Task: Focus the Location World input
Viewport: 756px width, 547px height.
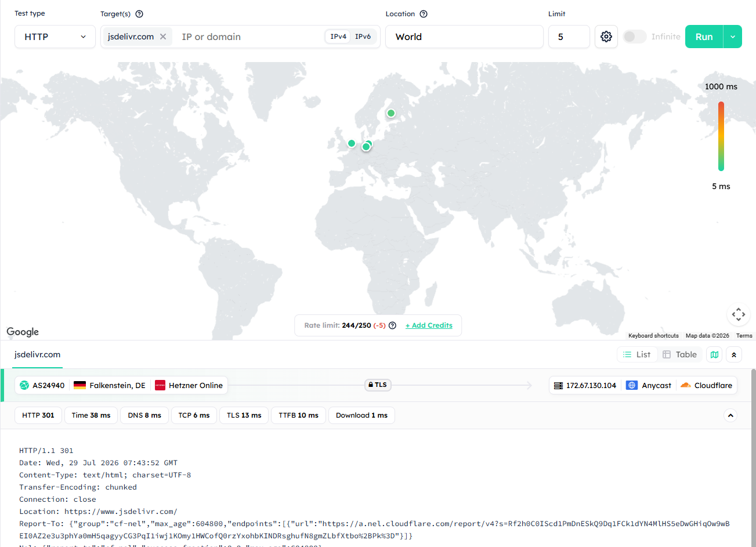Action: coord(464,37)
